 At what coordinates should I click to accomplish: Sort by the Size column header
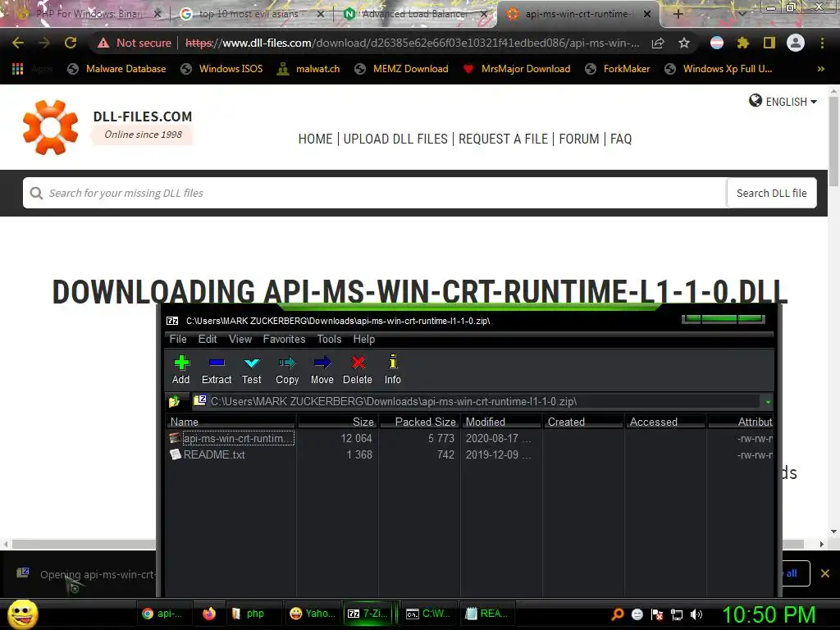point(337,422)
